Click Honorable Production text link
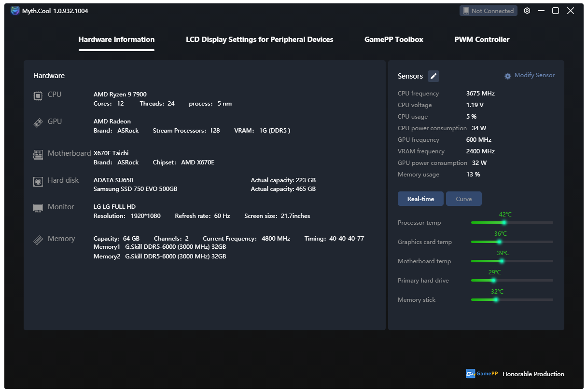 (533, 374)
